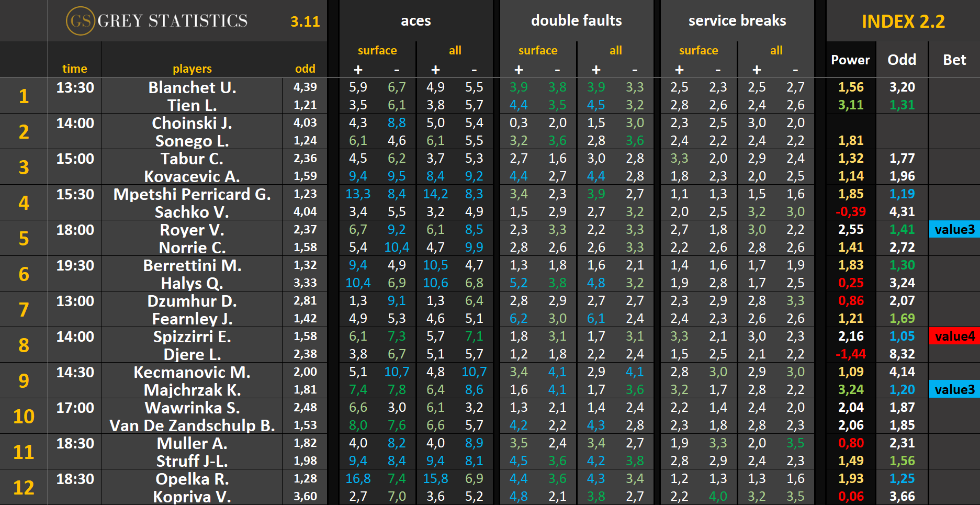The image size is (980, 505).
Task: Click the negative power value -1,44
Action: pos(850,354)
